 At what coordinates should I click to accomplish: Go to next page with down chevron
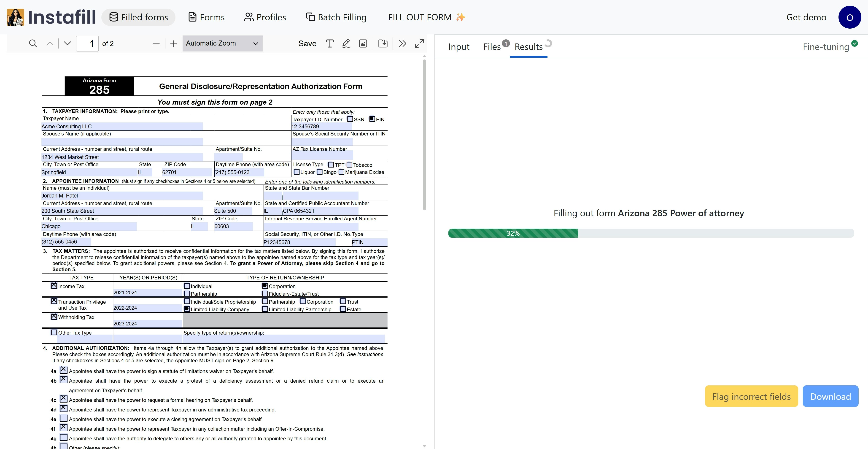[x=67, y=43]
